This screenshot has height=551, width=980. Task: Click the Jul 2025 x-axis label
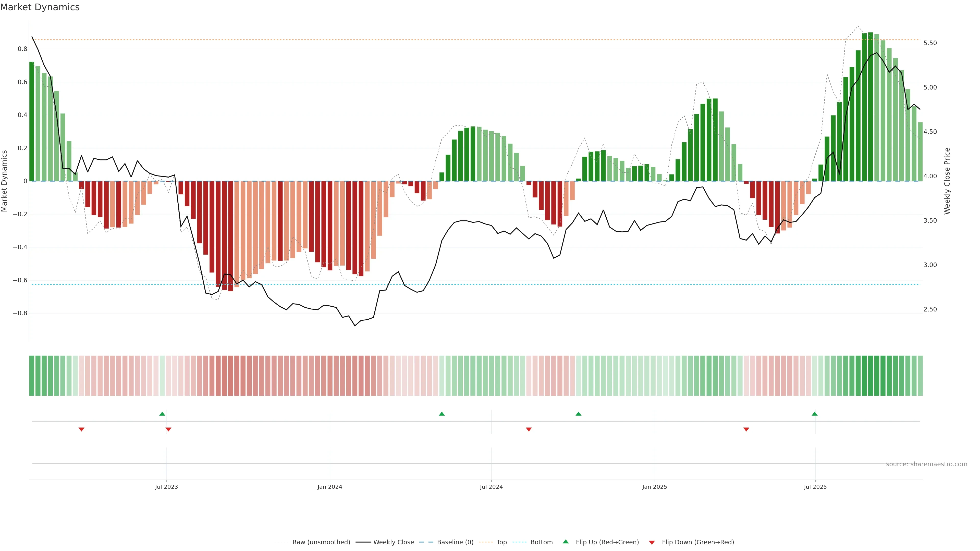[815, 487]
